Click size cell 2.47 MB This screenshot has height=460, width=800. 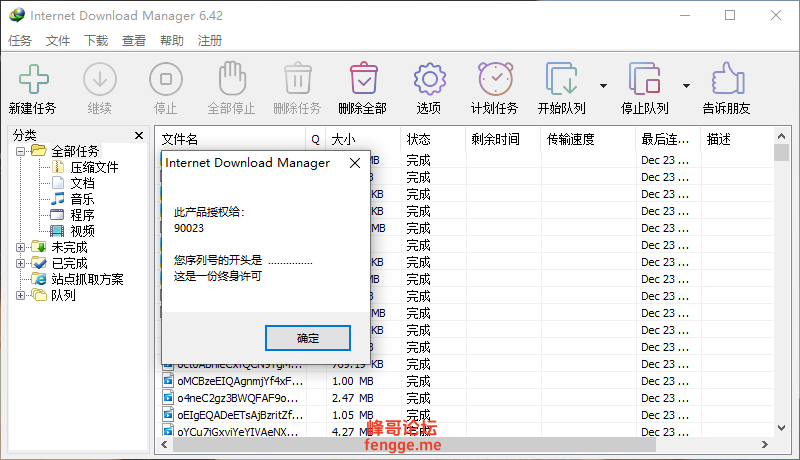click(353, 398)
